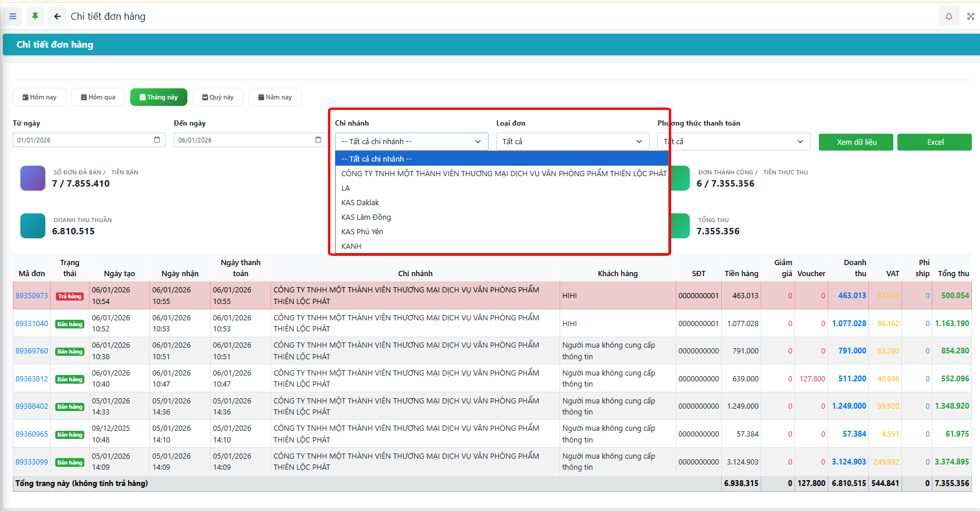Screen dimensions: 980x511
Task: Toggle fullscreen expand icon
Action: [970, 16]
